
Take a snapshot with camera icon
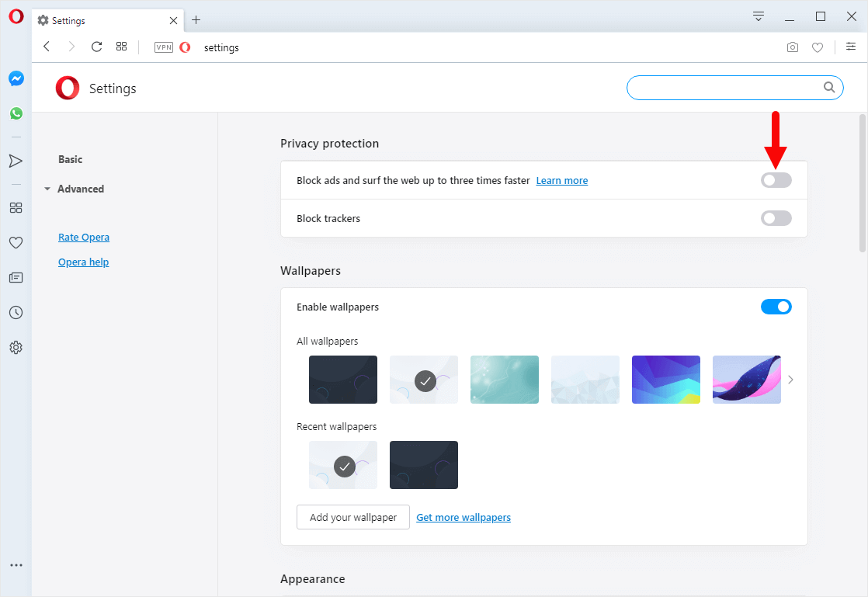coord(793,47)
